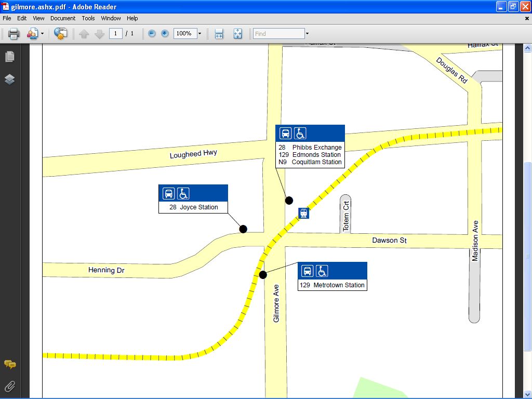Select Fit Page icon
The width and height of the screenshot is (532, 399).
click(x=238, y=34)
